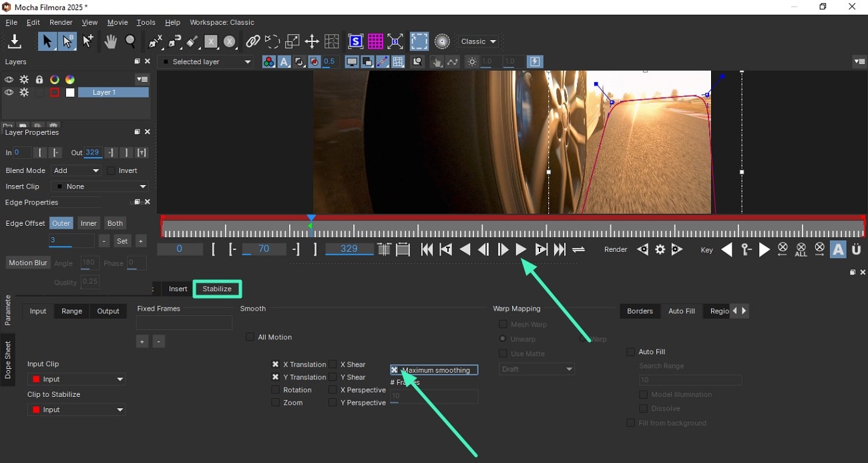This screenshot has height=463, width=868.
Task: Disable the X Translation checkbox
Action: click(275, 364)
